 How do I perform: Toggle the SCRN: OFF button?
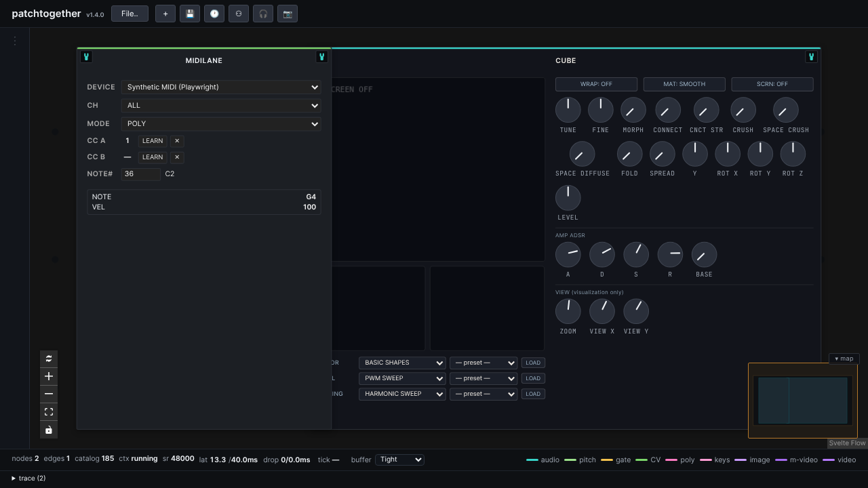[x=772, y=84]
